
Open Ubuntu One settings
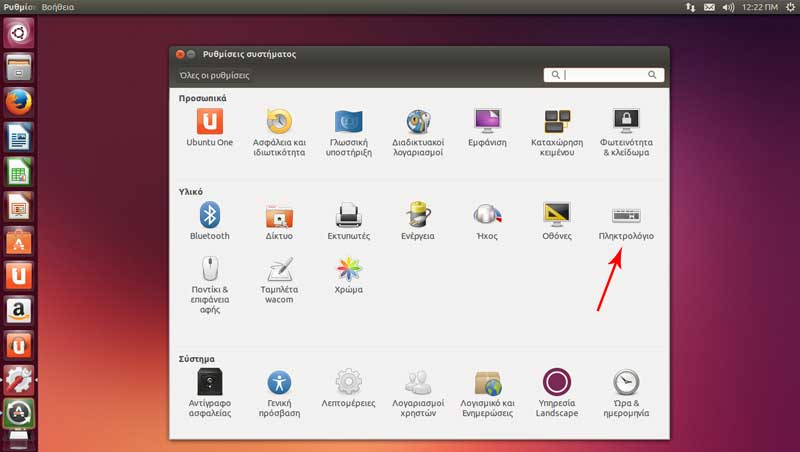(x=209, y=128)
